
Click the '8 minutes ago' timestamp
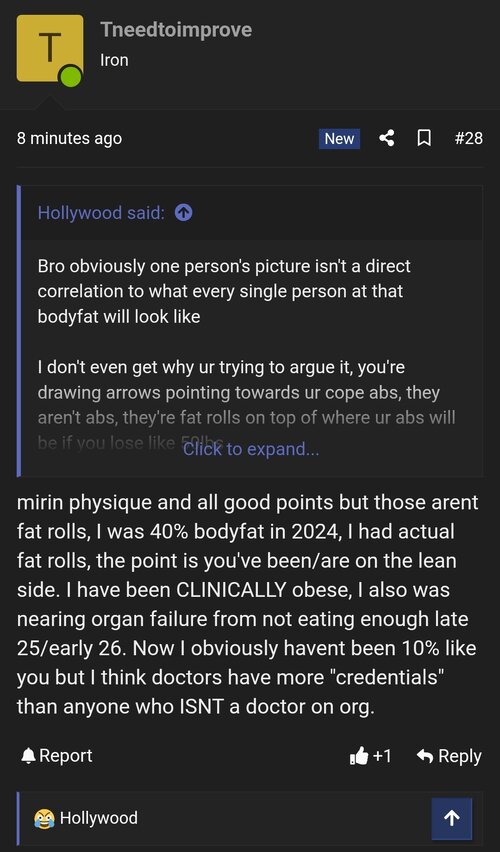coord(69,139)
